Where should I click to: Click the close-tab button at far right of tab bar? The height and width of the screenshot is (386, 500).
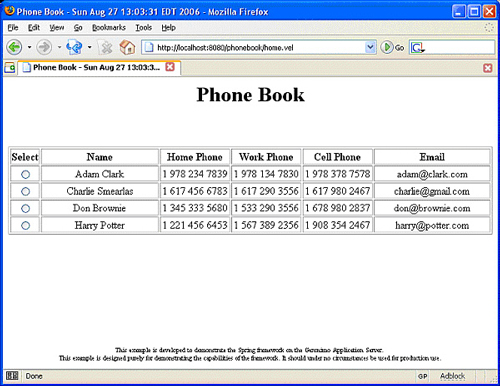click(x=488, y=68)
